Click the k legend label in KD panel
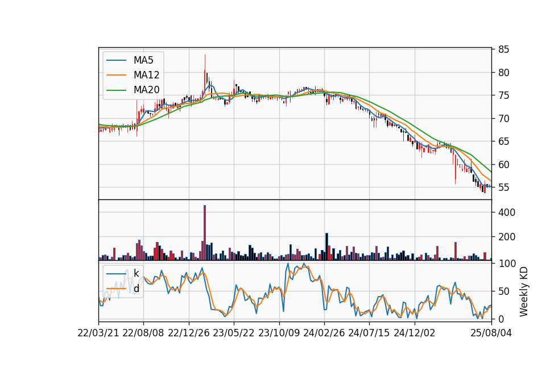 coord(136,273)
